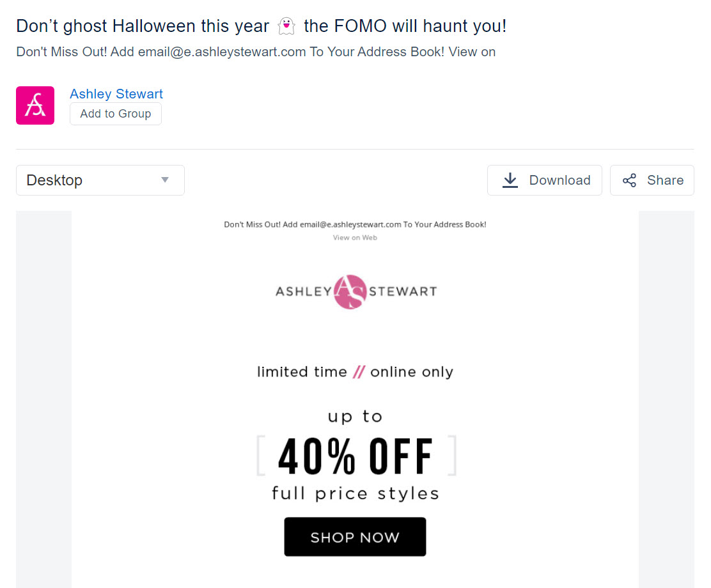Viewport: 711px width, 588px height.
Task: Select the email subject about ghosting Halloween
Action: 261,26
